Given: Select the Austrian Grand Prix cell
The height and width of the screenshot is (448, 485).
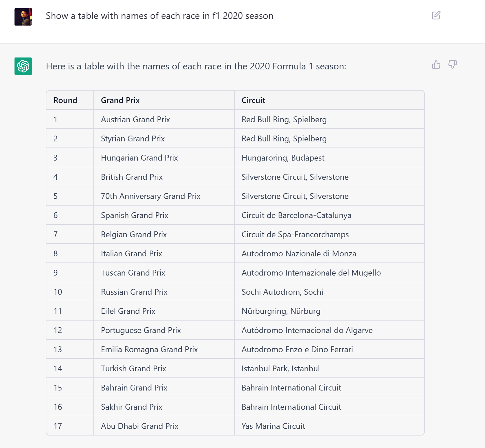Looking at the screenshot, I should tap(135, 119).
